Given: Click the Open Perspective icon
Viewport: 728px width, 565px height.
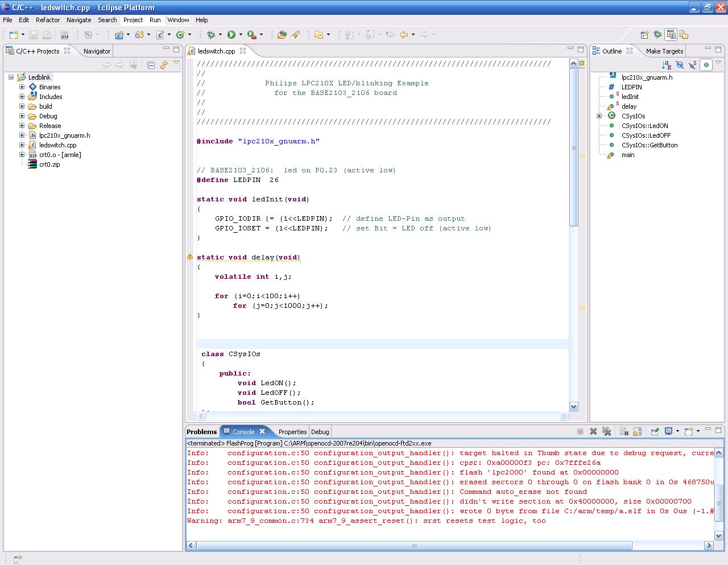Looking at the screenshot, I should 644,35.
